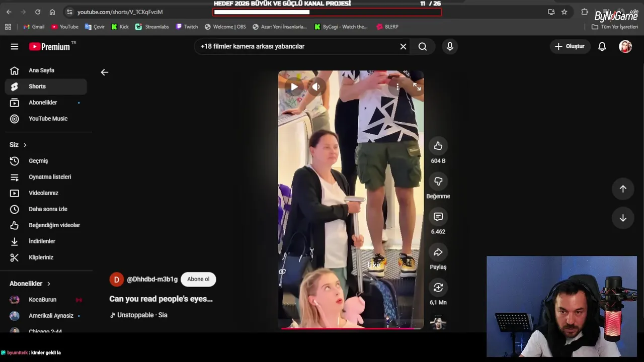Open Oynatma listeleri playlists
Image resolution: width=644 pixels, height=362 pixels.
click(46, 177)
